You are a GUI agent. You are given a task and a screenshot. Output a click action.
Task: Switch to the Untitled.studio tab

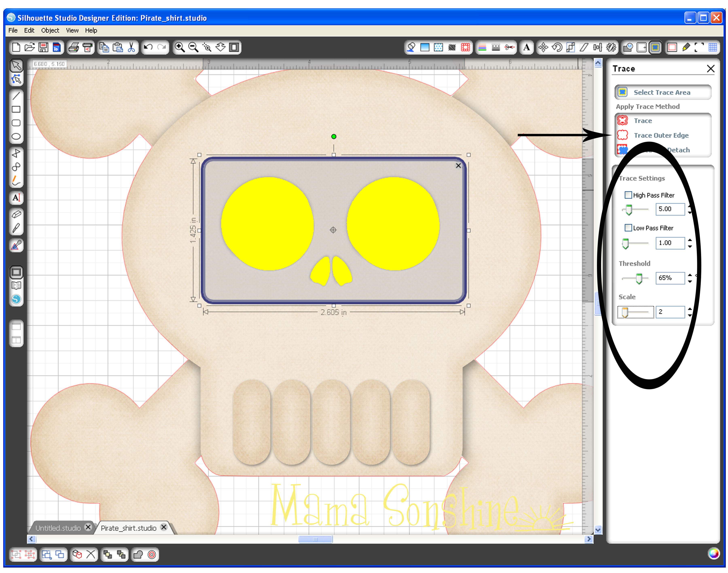point(58,528)
